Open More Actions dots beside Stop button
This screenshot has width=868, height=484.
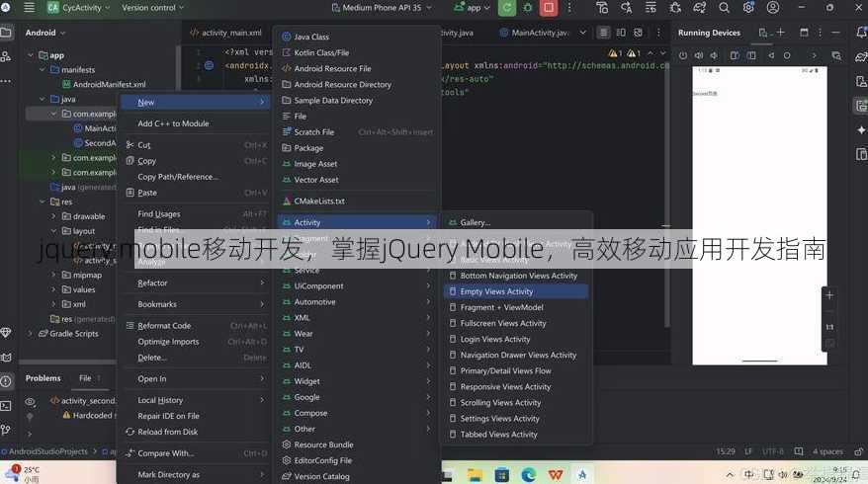pyautogui.click(x=569, y=8)
